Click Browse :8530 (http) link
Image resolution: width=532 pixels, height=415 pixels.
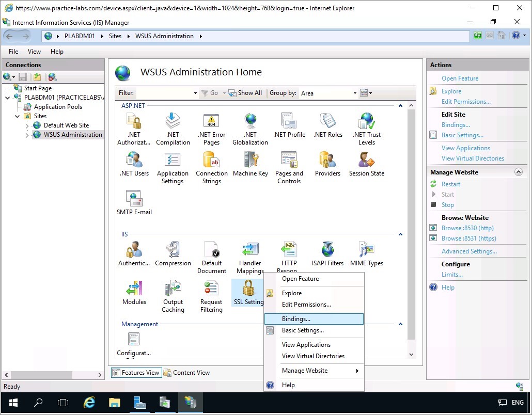point(467,228)
